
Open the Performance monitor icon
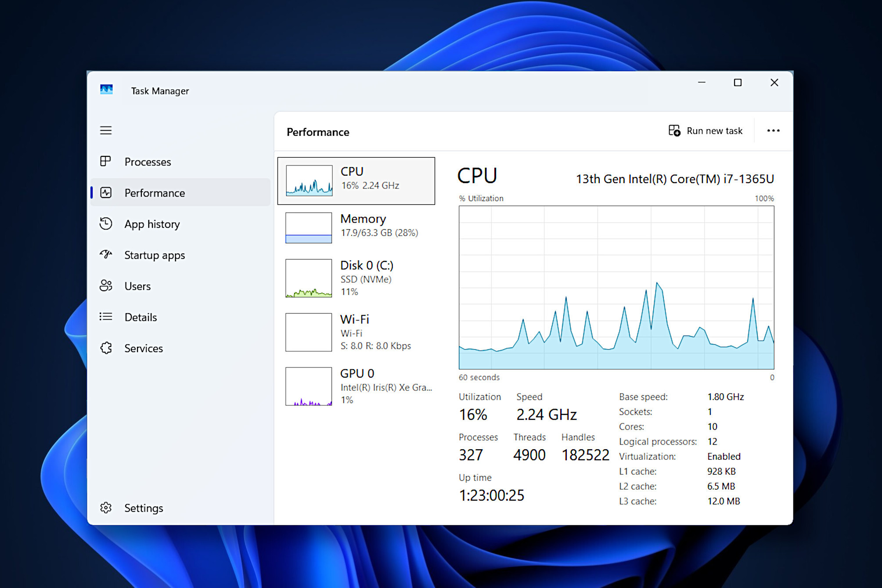tap(106, 193)
